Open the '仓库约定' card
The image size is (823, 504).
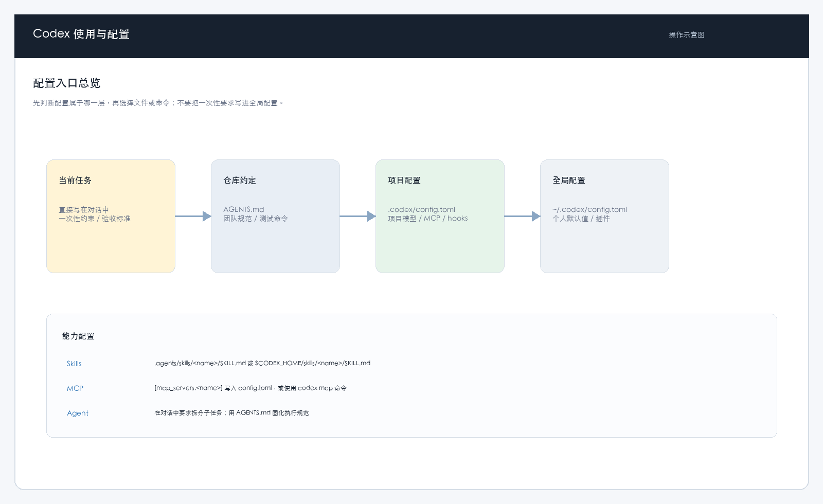(275, 216)
